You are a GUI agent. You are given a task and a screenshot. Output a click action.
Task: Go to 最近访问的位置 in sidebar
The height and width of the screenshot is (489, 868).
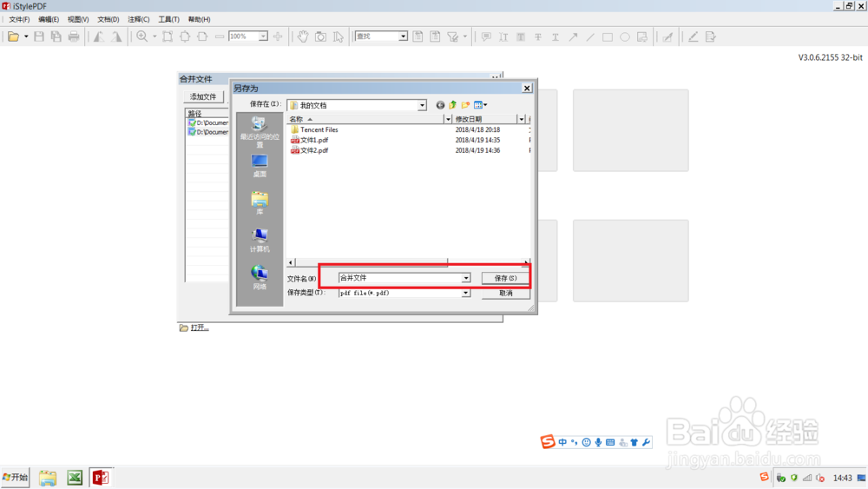pos(260,132)
